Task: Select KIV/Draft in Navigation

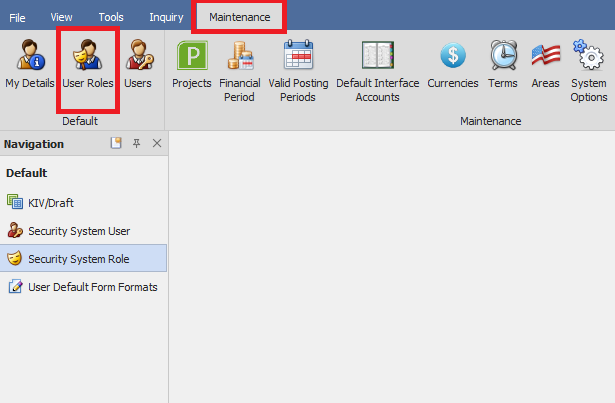Action: (x=84, y=202)
